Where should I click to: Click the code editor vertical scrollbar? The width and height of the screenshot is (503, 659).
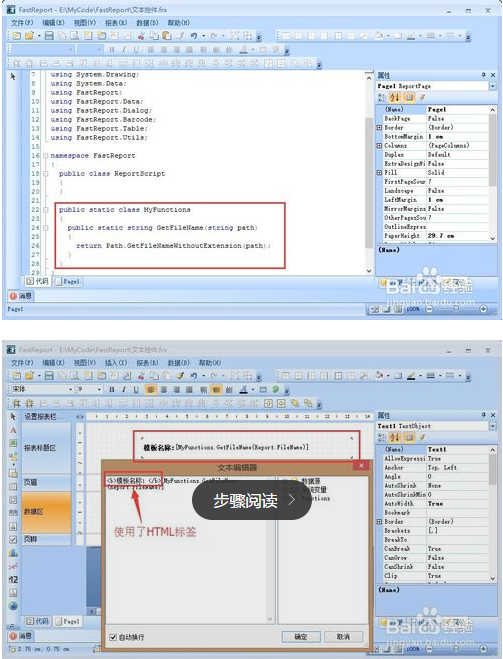point(369,172)
